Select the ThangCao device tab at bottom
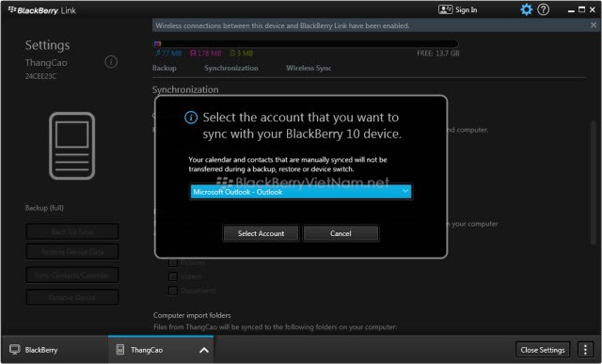Image resolution: width=602 pixels, height=364 pixels. coord(161,350)
